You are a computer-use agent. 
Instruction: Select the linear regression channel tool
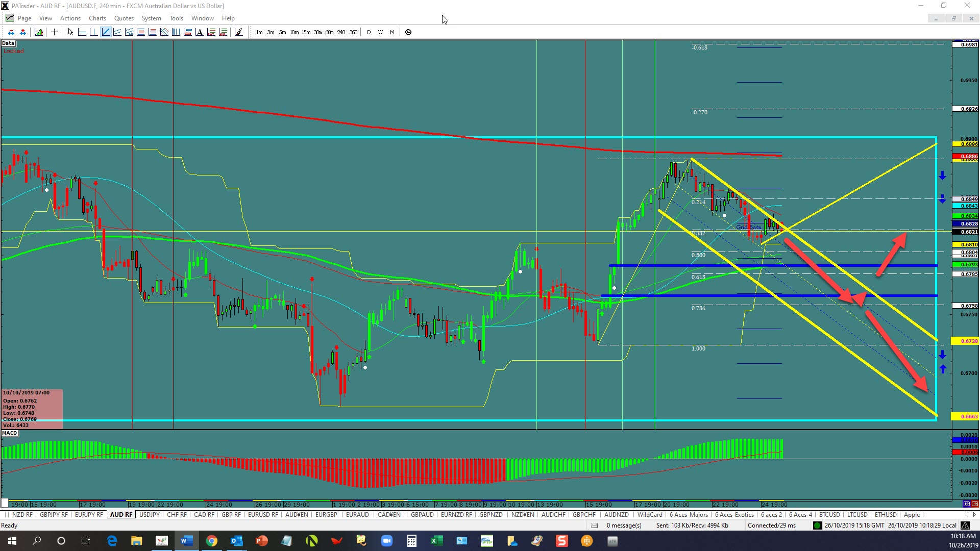[x=129, y=32]
